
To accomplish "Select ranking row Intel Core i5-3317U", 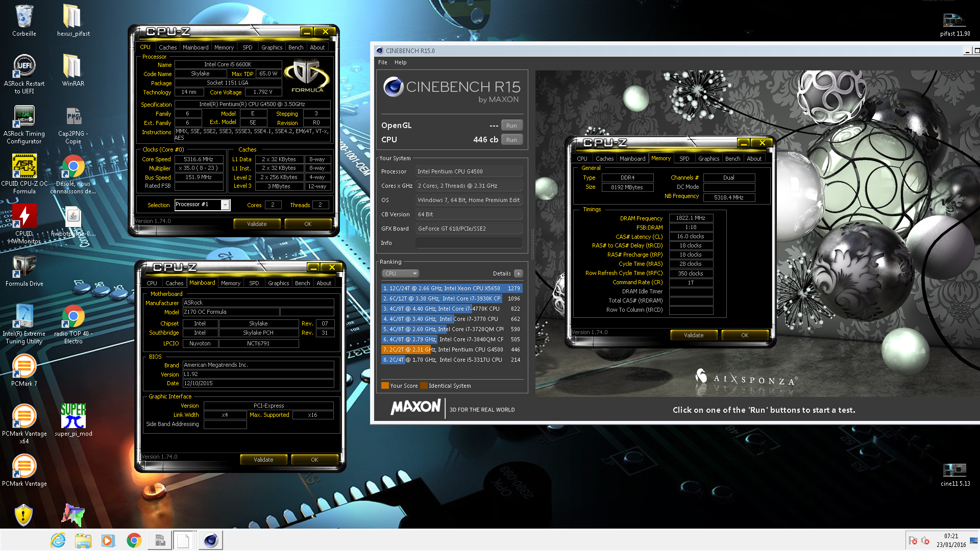I will [451, 360].
